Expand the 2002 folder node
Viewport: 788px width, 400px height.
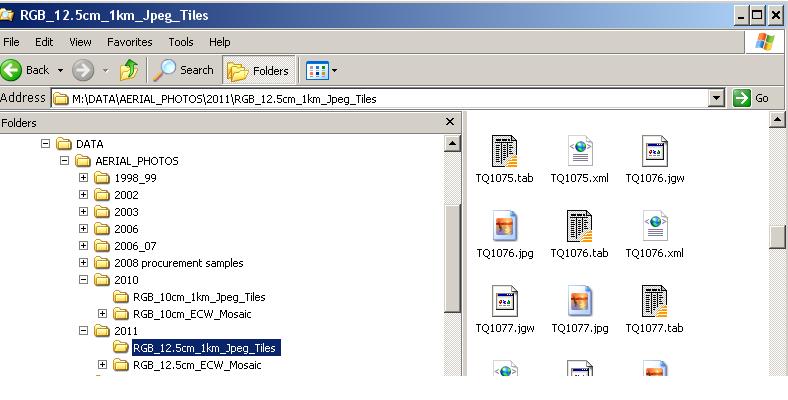(83, 195)
